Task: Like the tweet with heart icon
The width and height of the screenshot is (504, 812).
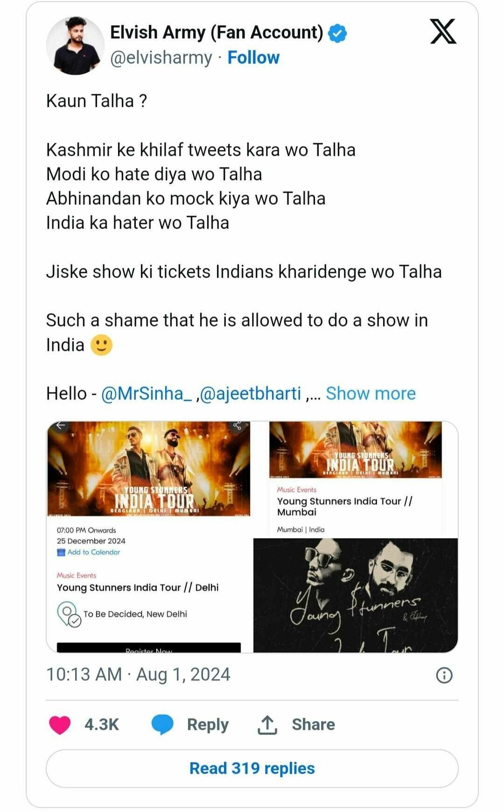Action: tap(60, 725)
